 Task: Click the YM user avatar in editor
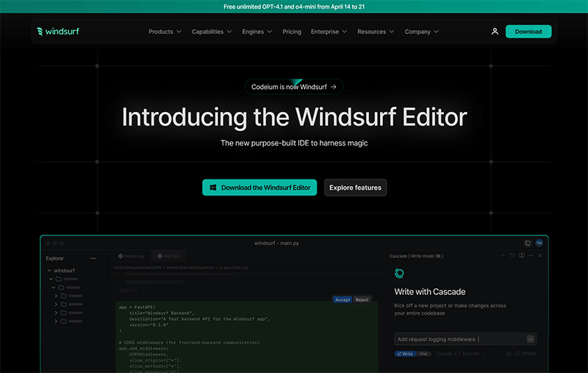click(x=539, y=244)
